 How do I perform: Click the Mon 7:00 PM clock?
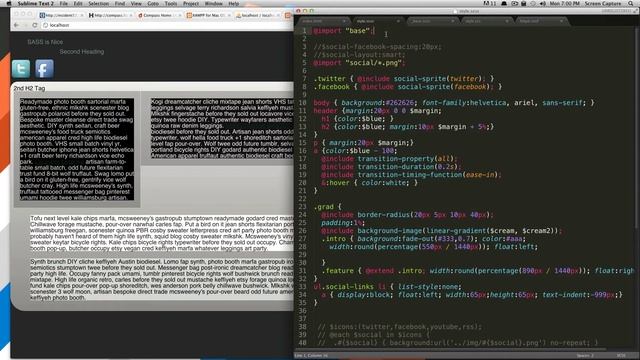(x=564, y=3)
